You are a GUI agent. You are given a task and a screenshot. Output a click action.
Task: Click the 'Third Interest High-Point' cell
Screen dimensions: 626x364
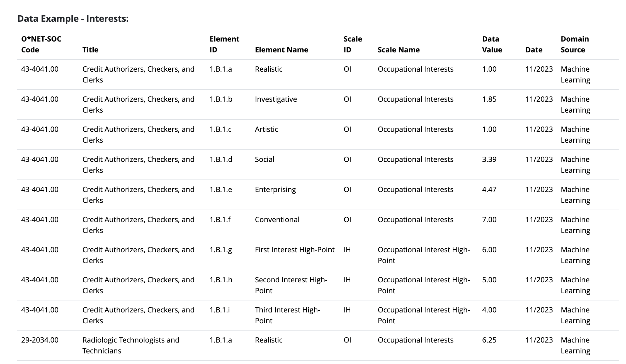click(x=287, y=315)
